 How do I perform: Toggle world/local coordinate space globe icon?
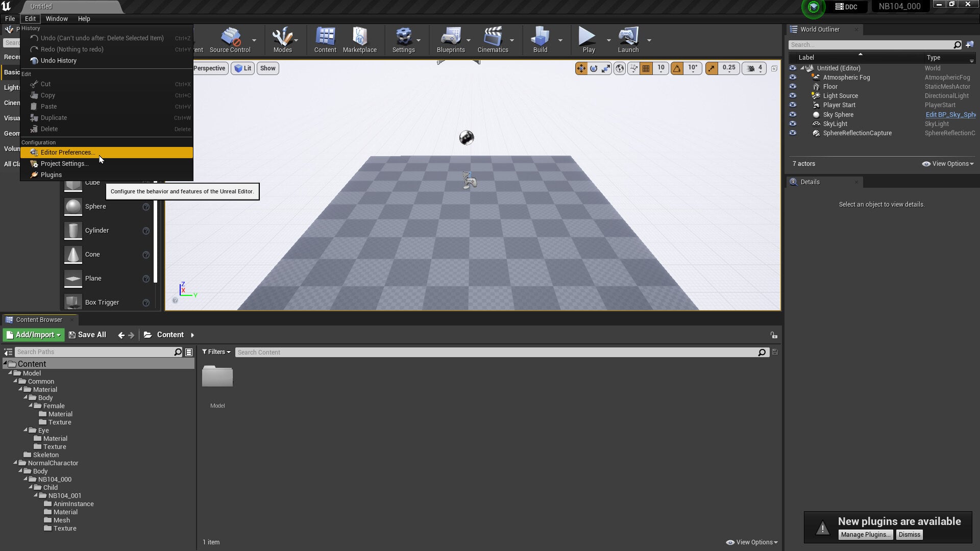coord(620,68)
